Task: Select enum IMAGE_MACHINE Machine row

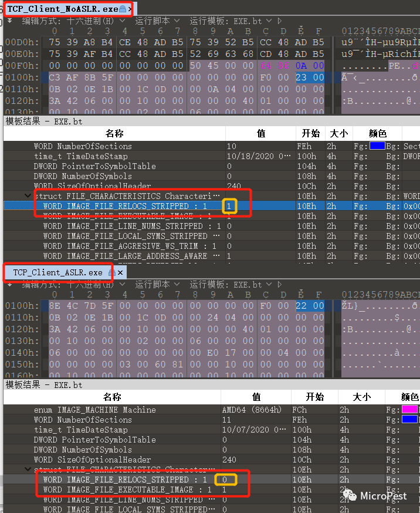Action: point(212,410)
